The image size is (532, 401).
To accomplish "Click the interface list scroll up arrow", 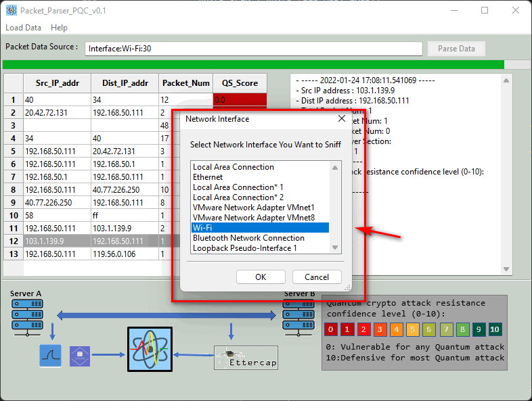I will [x=335, y=168].
